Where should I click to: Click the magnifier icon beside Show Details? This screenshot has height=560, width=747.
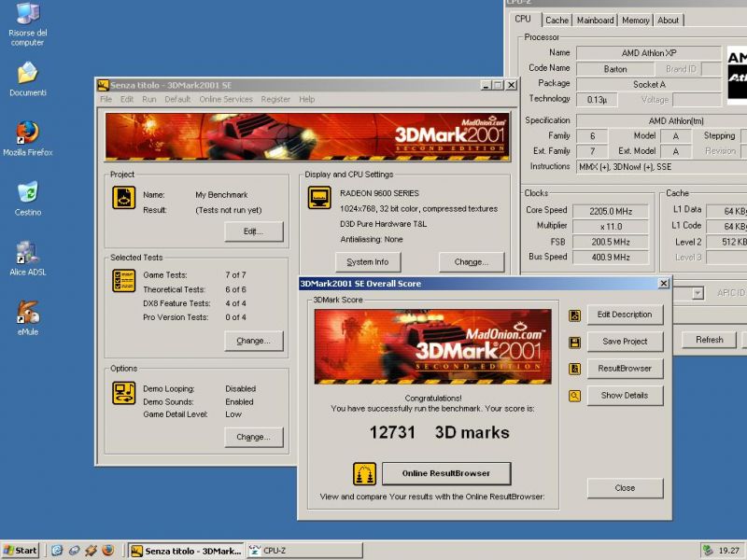[574, 396]
